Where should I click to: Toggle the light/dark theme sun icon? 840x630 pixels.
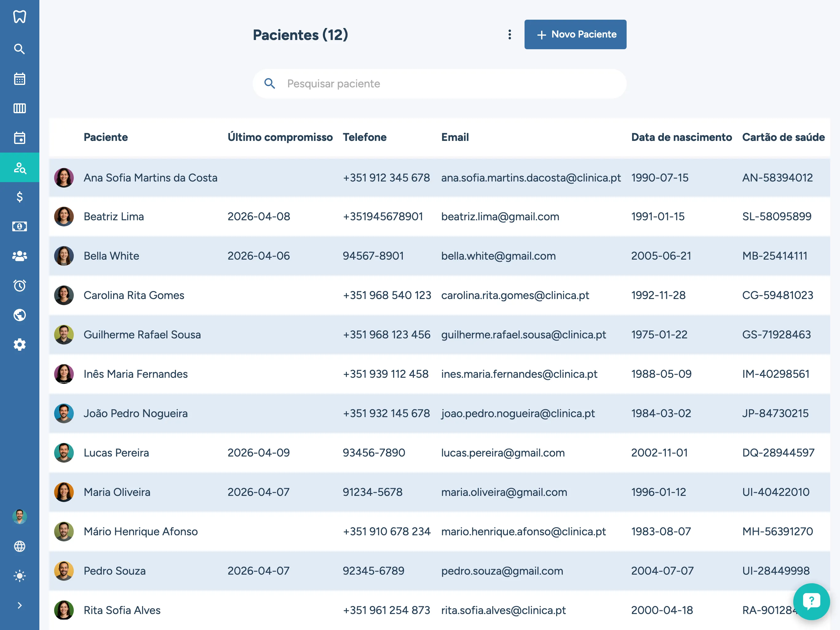click(19, 576)
